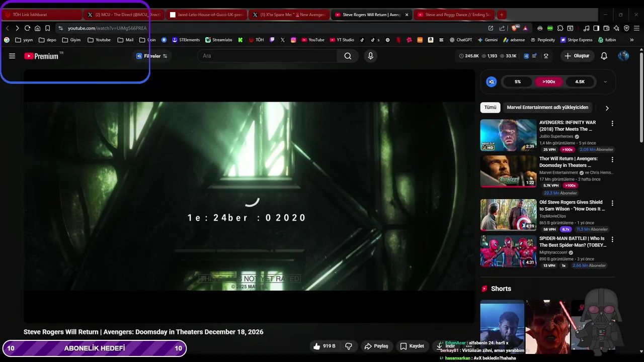Open the Google bookmark icon
The image size is (644, 362).
pyautogui.click(x=7, y=40)
